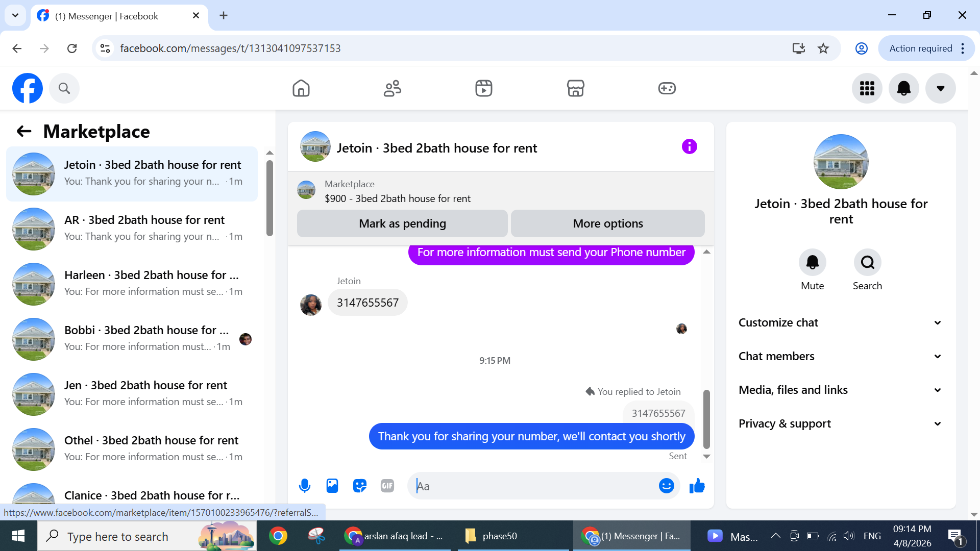Expand Chat members section
Screen dimensions: 980x551
click(841, 356)
